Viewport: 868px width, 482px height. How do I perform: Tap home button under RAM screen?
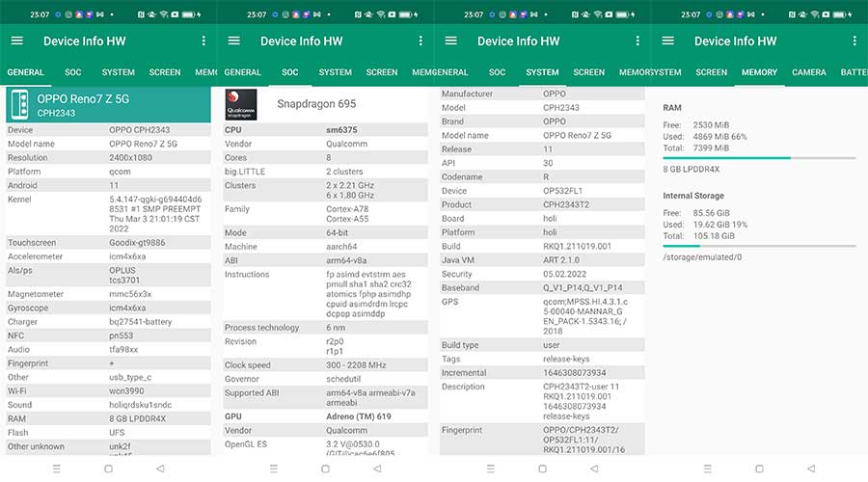click(x=760, y=469)
